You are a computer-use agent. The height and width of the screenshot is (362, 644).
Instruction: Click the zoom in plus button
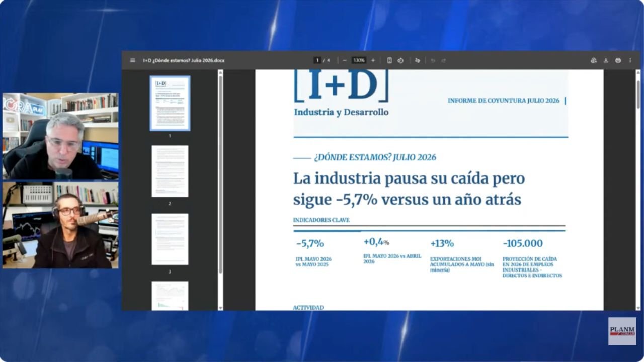click(373, 60)
